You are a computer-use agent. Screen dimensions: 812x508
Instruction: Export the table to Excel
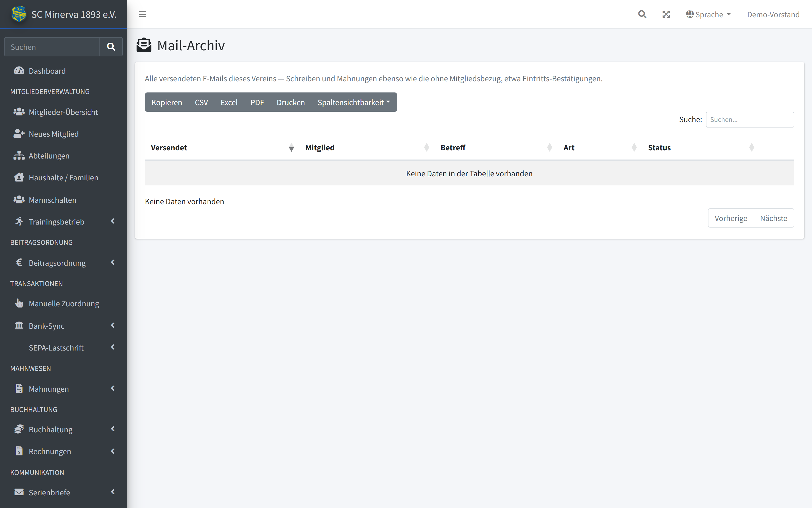coord(229,102)
